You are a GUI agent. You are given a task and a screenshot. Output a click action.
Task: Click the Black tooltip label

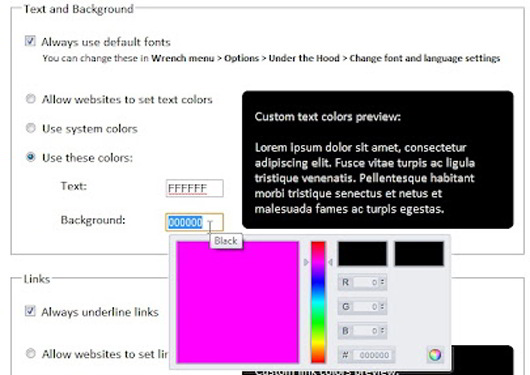tap(226, 241)
